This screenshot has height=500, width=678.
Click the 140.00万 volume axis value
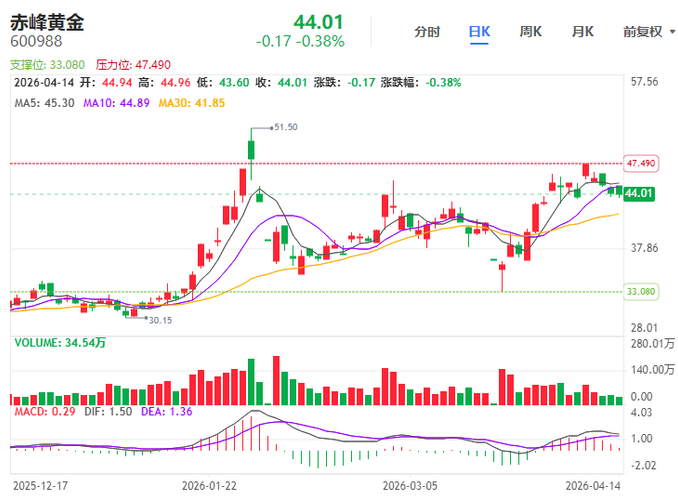pyautogui.click(x=652, y=370)
